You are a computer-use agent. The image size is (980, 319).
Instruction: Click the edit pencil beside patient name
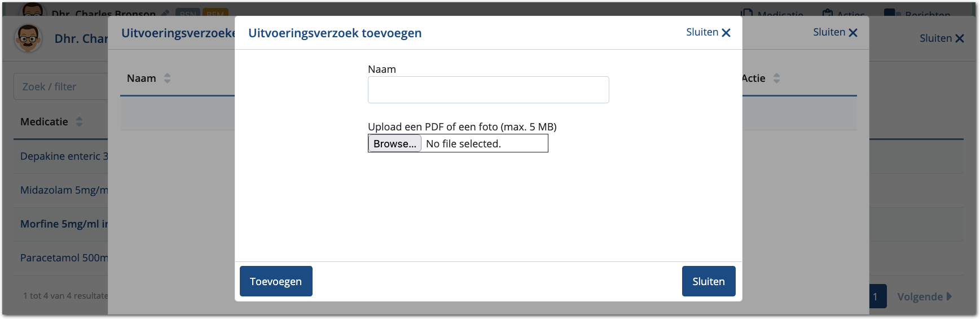tap(165, 13)
